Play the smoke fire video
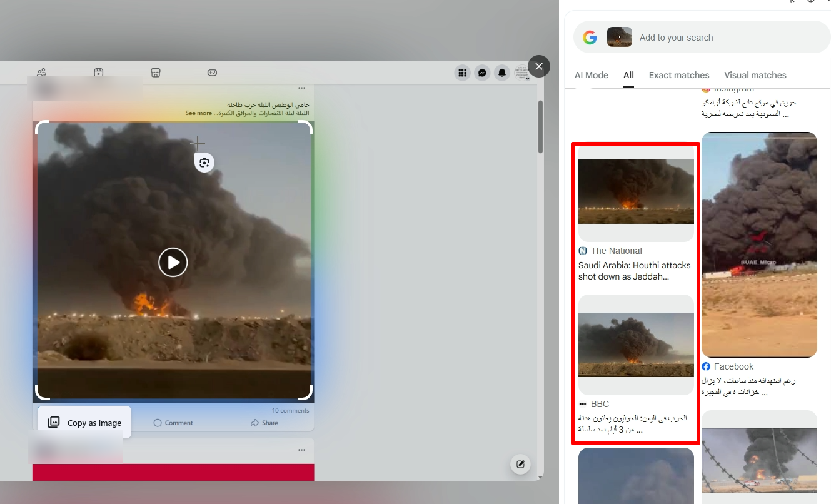The width and height of the screenshot is (831, 504). click(x=173, y=262)
